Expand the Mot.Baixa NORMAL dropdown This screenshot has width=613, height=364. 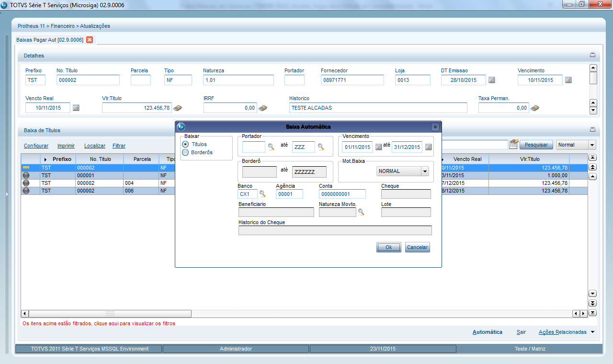[x=424, y=171]
